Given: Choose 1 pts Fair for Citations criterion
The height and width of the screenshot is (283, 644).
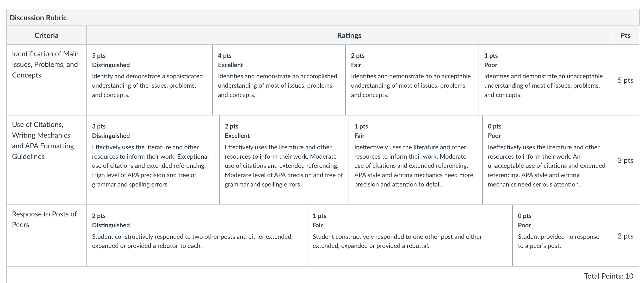Looking at the screenshot, I should 416,160.
